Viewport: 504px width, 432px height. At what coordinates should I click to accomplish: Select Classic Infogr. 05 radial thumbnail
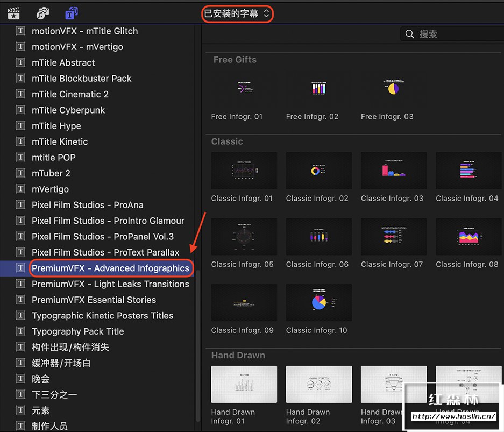[x=244, y=236]
